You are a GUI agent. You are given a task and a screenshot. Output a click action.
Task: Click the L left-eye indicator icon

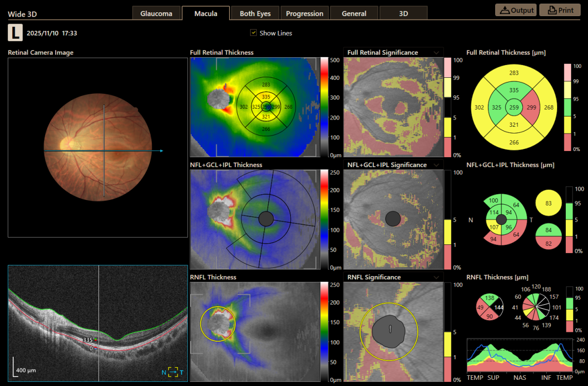(15, 32)
